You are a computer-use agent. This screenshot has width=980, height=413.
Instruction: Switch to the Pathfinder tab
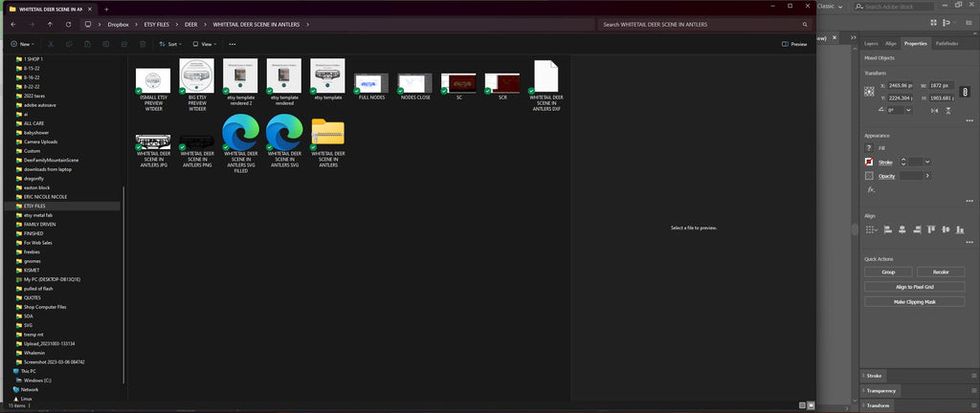947,44
